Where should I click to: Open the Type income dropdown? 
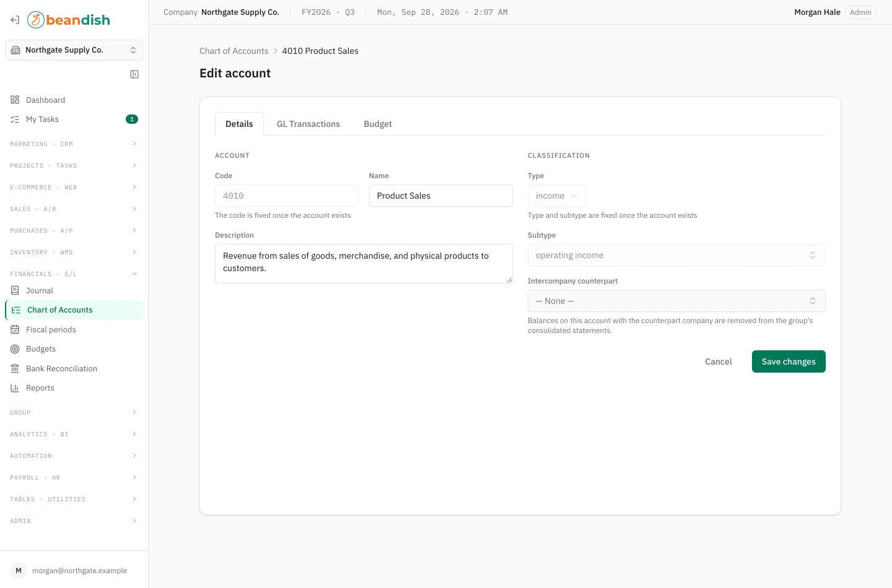[x=557, y=196]
